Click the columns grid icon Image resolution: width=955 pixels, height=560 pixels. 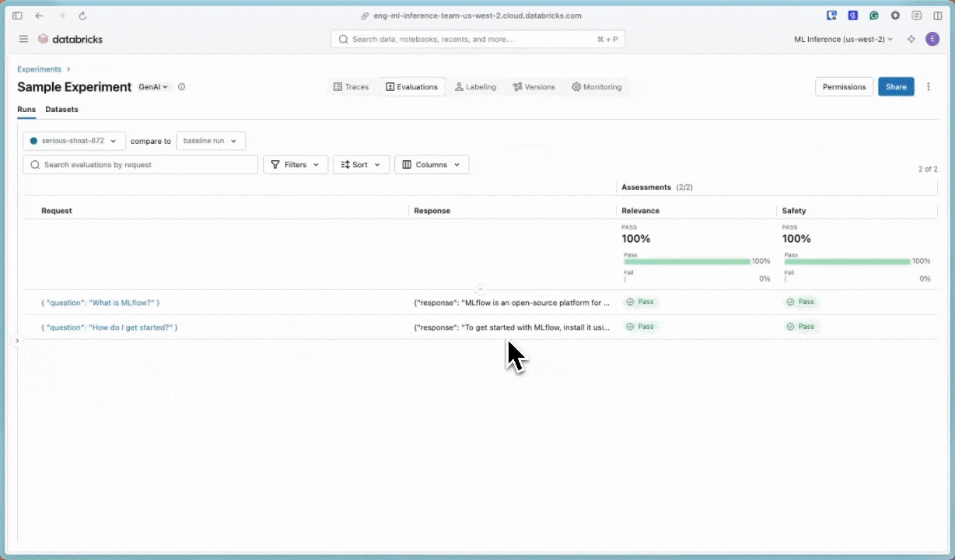[407, 165]
